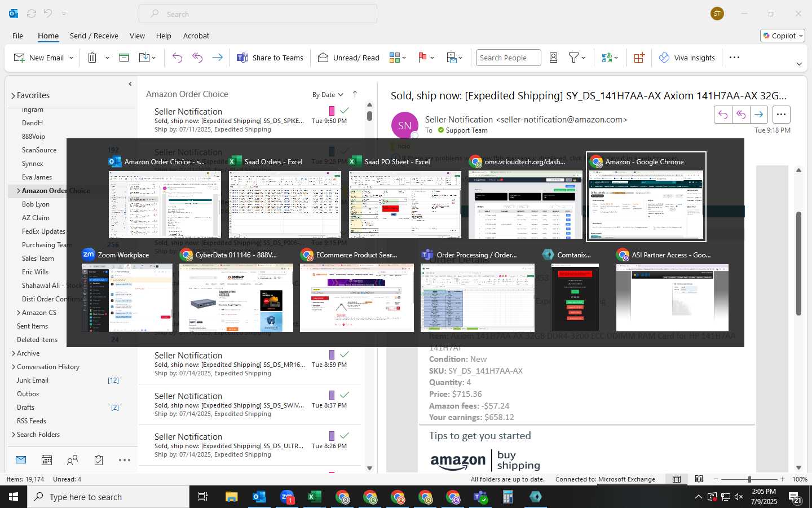Screen dimensions: 812x508
Task: Open the By Date sort dropdown
Action: point(328,95)
